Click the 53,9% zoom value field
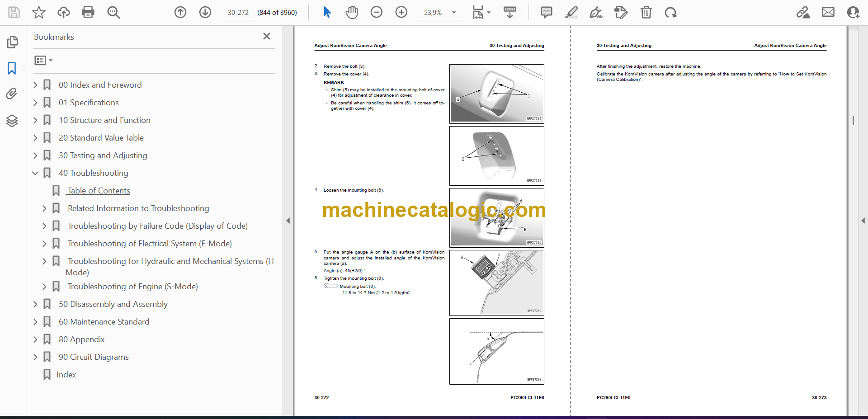This screenshot has width=868, height=419. click(433, 13)
